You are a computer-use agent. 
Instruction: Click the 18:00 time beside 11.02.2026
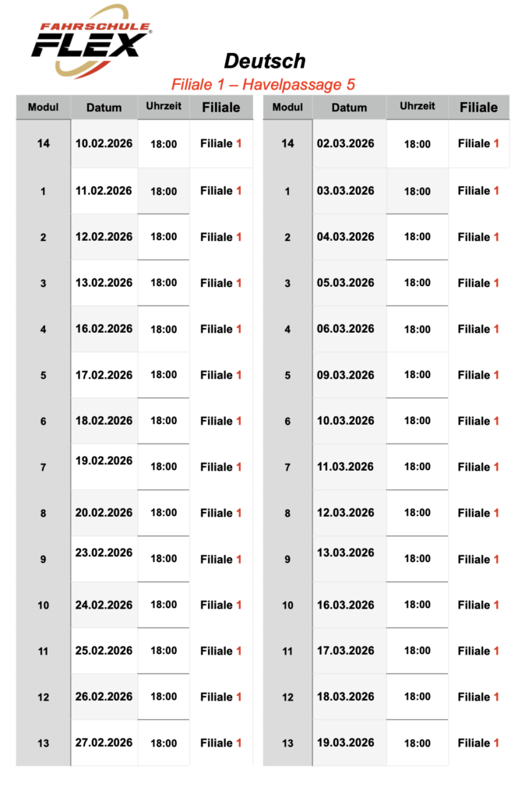point(164,191)
